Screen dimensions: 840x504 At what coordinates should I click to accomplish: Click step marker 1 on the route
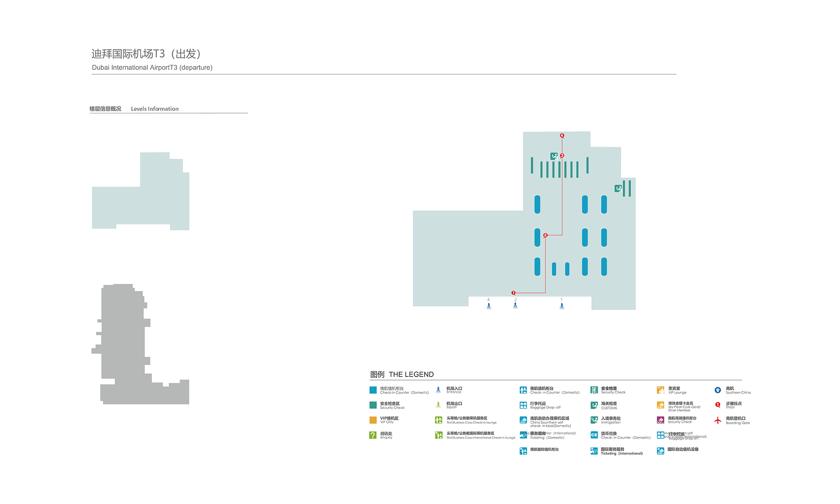(513, 293)
